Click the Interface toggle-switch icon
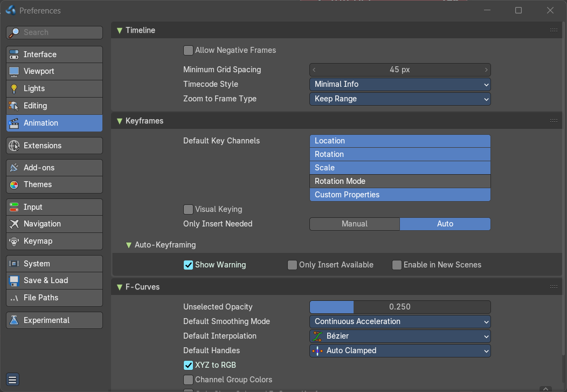 pyautogui.click(x=13, y=54)
